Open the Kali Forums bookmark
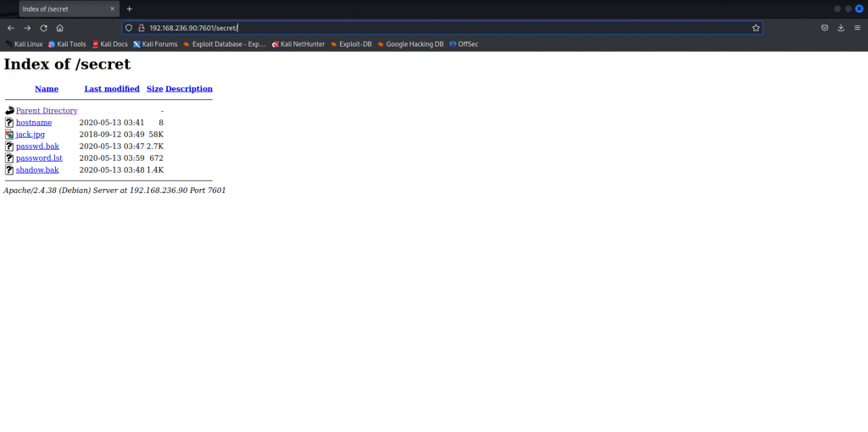The height and width of the screenshot is (432, 868). tap(155, 44)
